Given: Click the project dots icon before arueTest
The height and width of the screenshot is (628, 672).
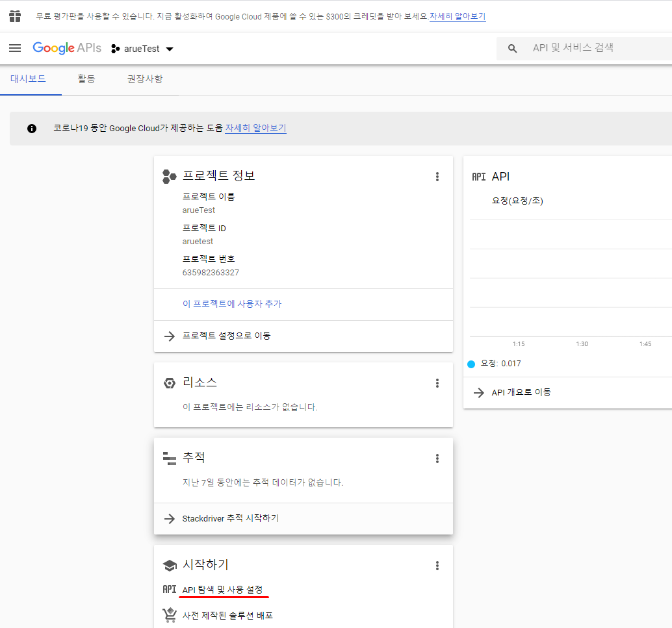Looking at the screenshot, I should point(115,49).
